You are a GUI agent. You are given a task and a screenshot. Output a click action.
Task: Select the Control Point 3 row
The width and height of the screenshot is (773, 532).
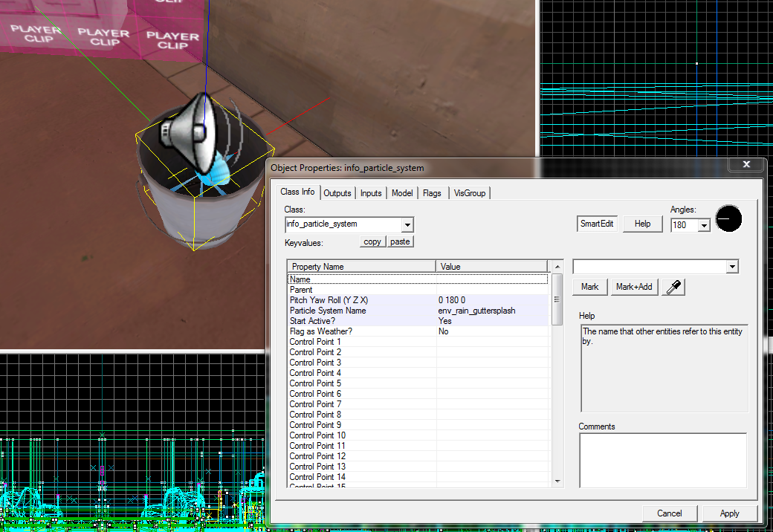click(418, 363)
